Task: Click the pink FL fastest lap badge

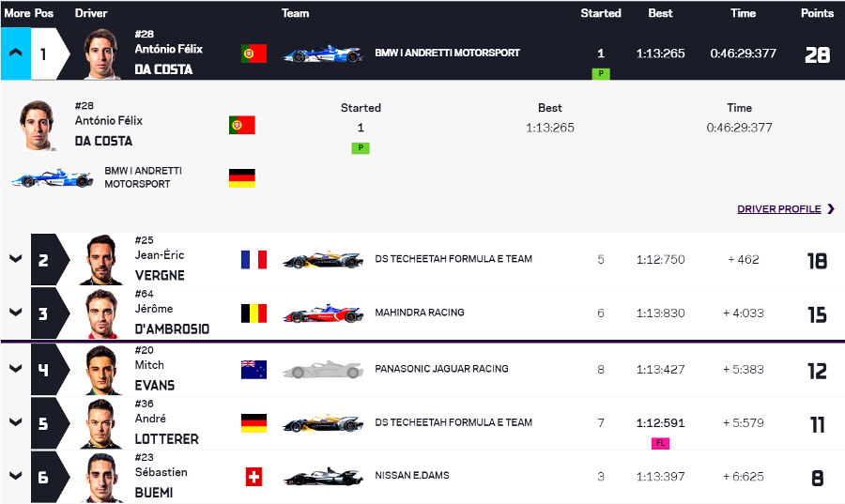Action: coord(660,443)
